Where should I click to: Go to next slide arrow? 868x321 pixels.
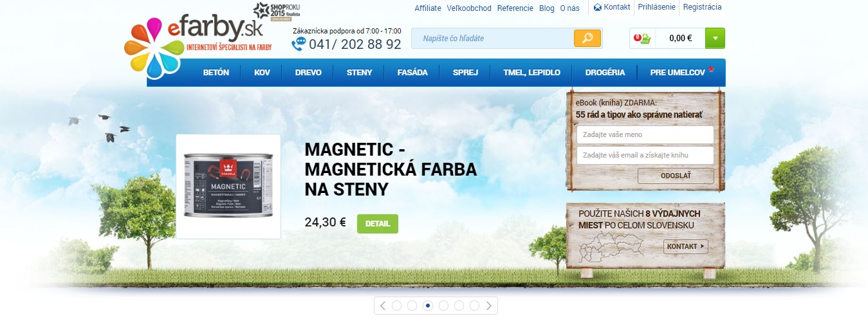tap(490, 306)
